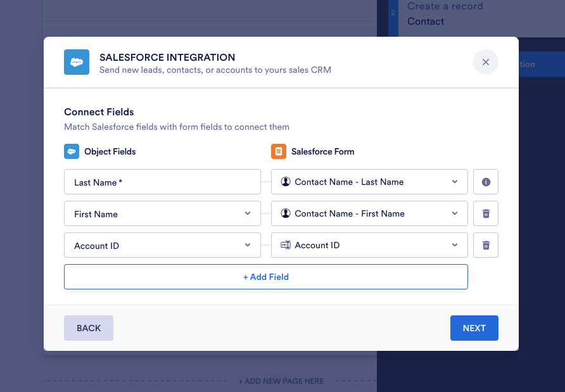Open the First Name object field dropdown
The height and width of the screenshot is (392, 565).
[x=162, y=213]
